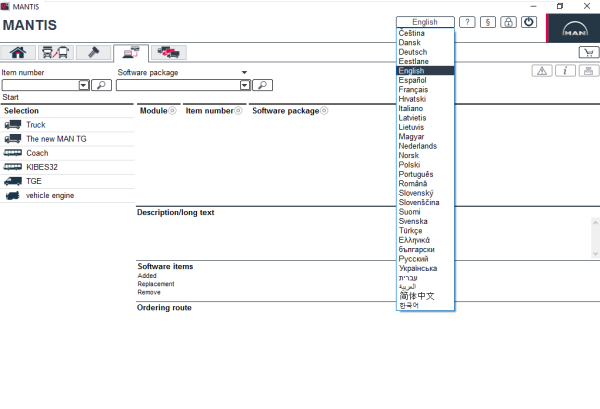Choose Lietuvis language
Viewport: 600px width, 409px height.
(425, 127)
